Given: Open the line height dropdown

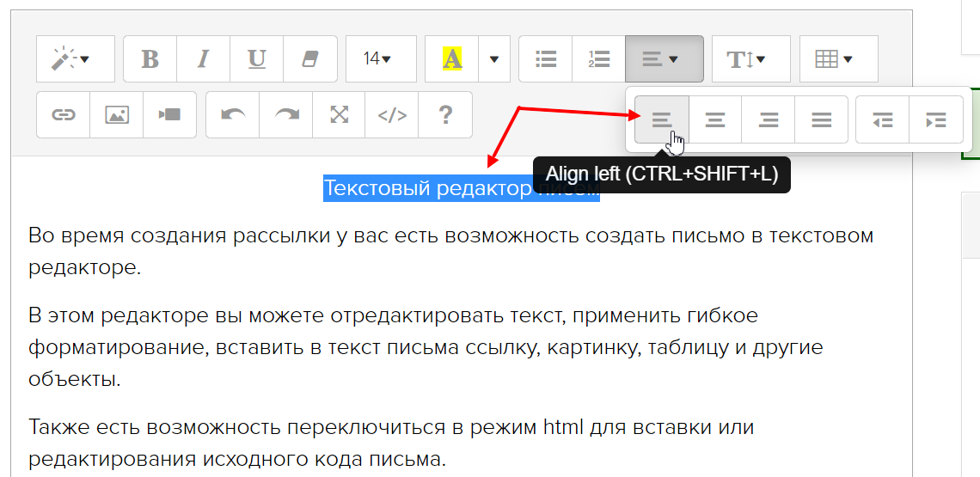Looking at the screenshot, I should click(746, 59).
